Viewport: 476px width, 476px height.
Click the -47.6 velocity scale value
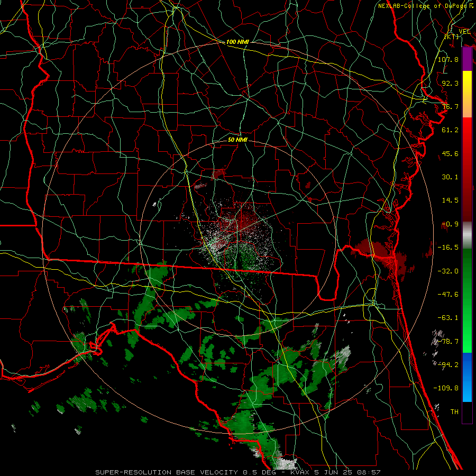click(x=448, y=295)
